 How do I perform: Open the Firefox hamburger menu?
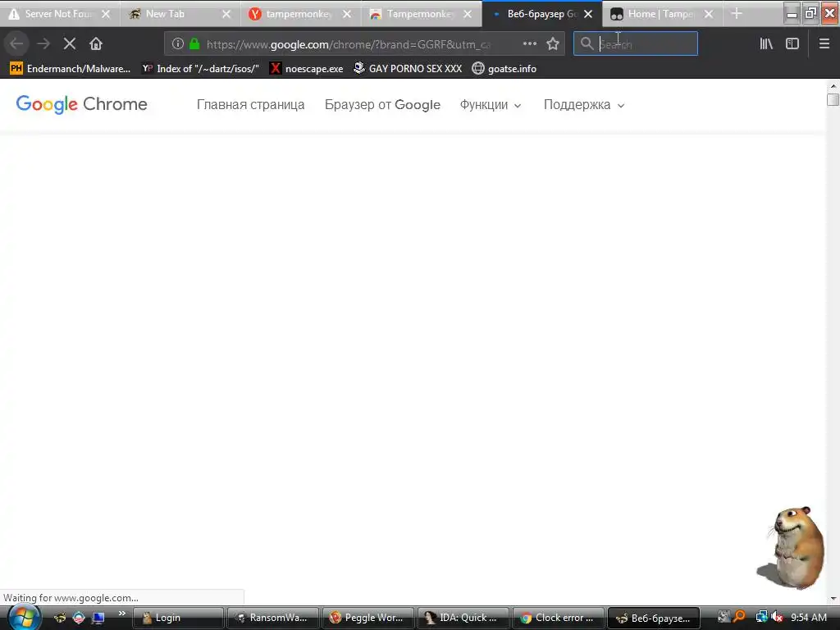tap(824, 44)
